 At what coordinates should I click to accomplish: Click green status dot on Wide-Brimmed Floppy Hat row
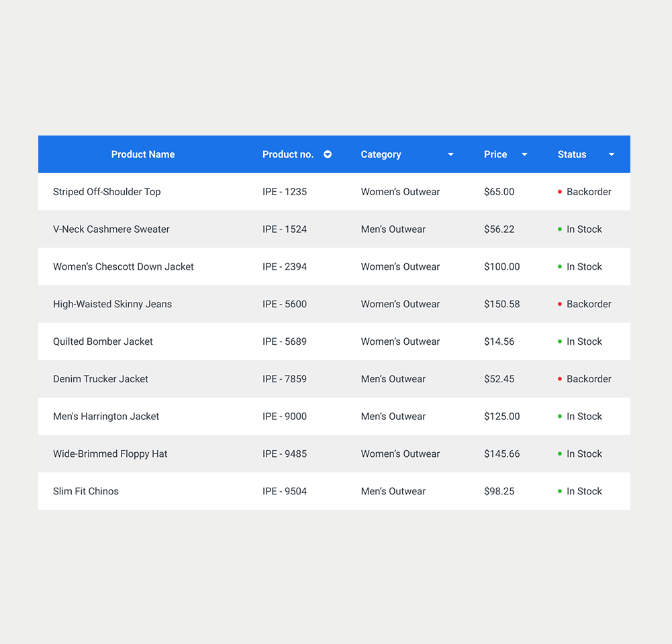click(x=560, y=454)
